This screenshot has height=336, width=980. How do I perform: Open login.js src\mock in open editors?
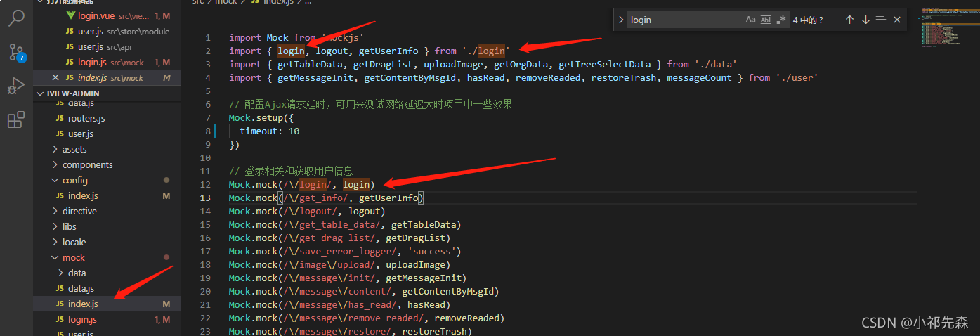point(107,62)
